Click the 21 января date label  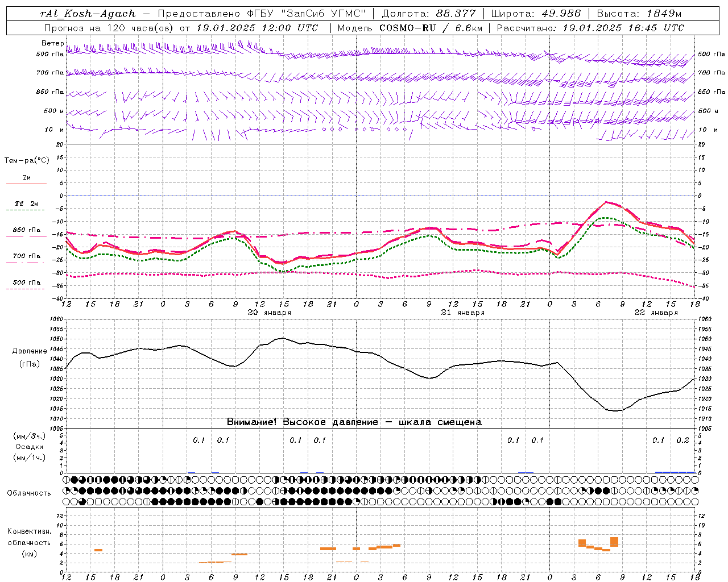[x=463, y=313]
